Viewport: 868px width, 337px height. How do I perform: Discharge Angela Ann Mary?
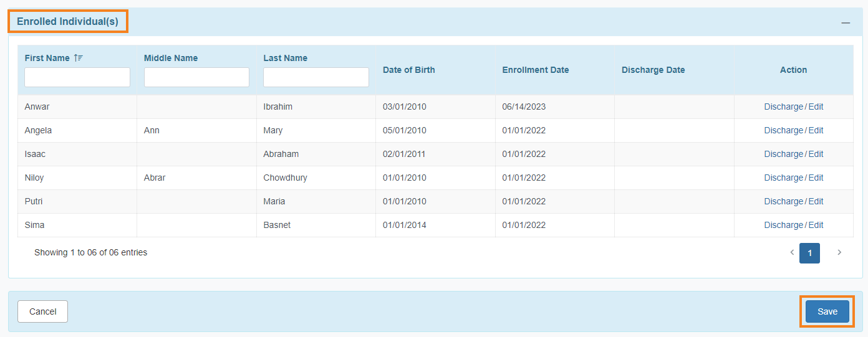point(783,130)
